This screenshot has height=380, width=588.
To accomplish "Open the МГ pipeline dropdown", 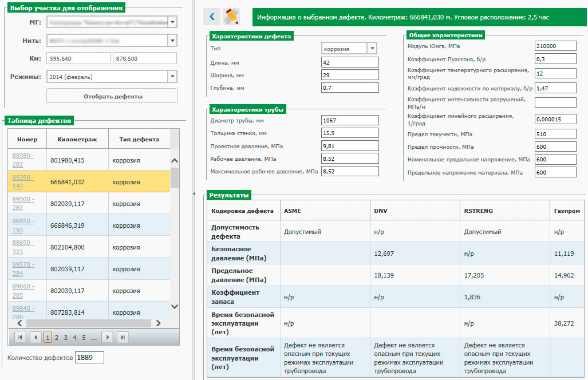I will (172, 22).
